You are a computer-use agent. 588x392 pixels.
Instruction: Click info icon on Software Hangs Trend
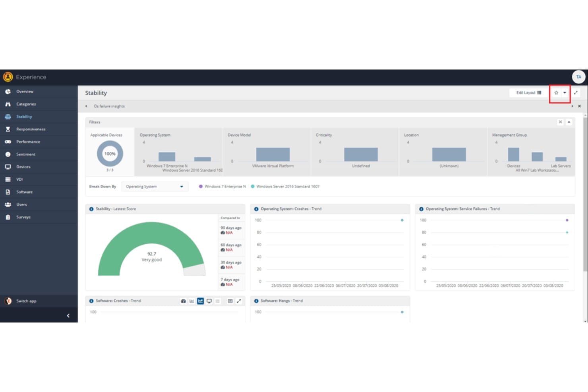click(x=256, y=301)
